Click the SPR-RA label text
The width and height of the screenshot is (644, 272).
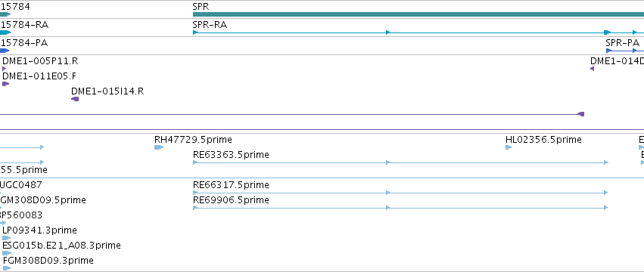pos(210,25)
